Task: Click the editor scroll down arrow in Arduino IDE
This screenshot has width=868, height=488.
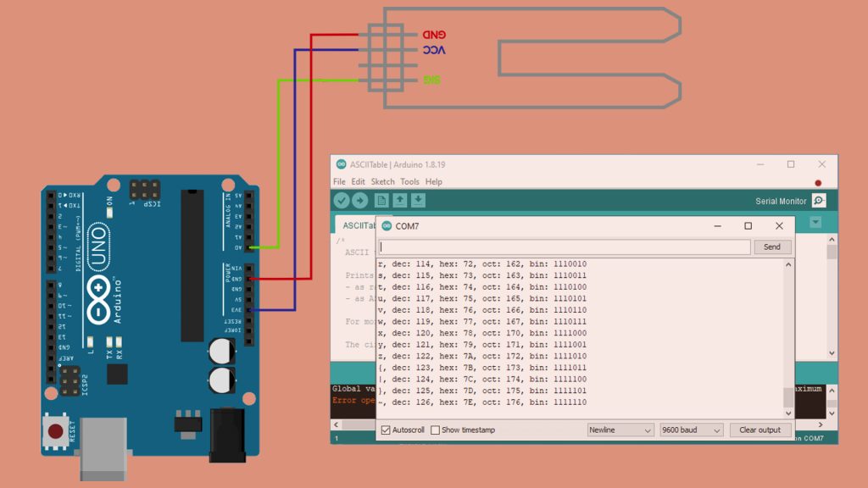Action: coord(832,353)
